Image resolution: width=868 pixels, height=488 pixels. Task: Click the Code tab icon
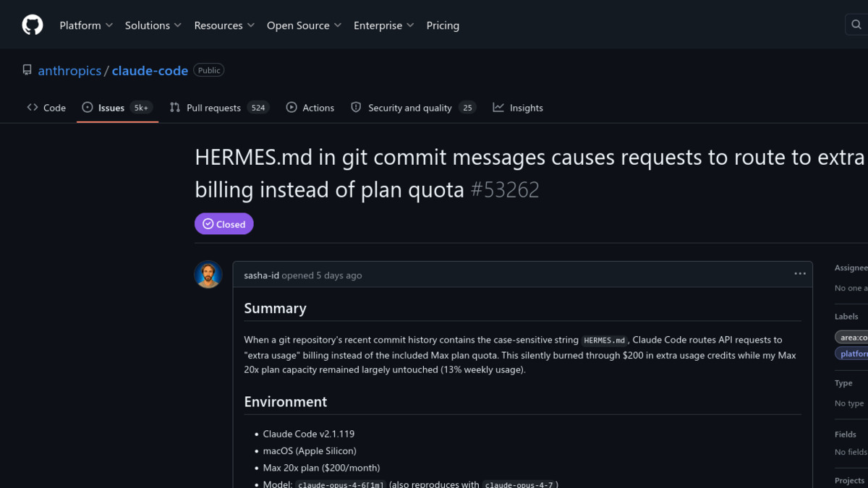32,107
